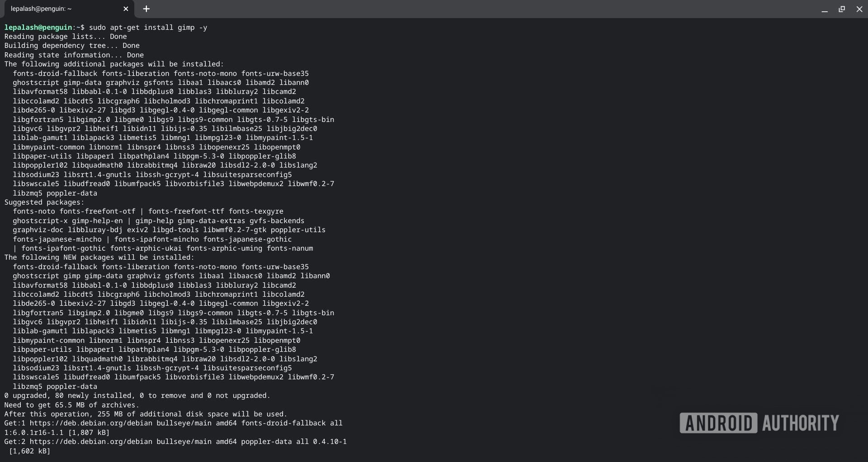This screenshot has height=462, width=868.
Task: Click 'The following NEW packages' line
Action: (99, 257)
